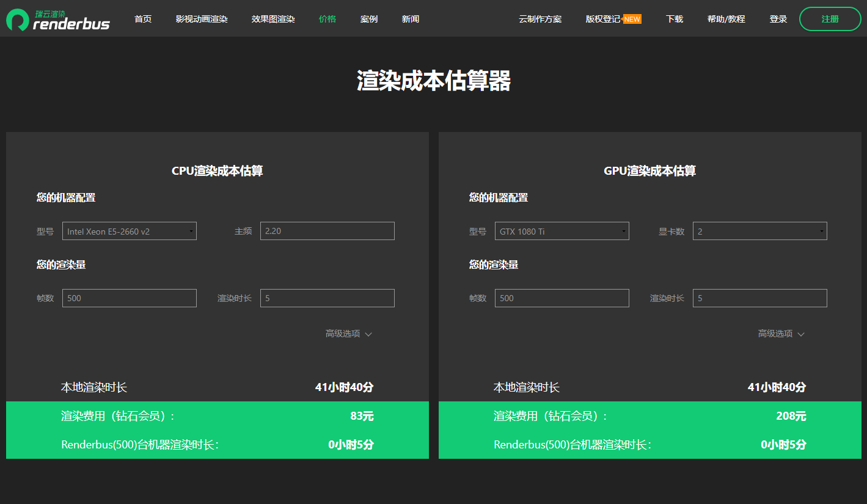Open 帮助/教程 help page
Screen dimensions: 867x504
[x=726, y=19]
